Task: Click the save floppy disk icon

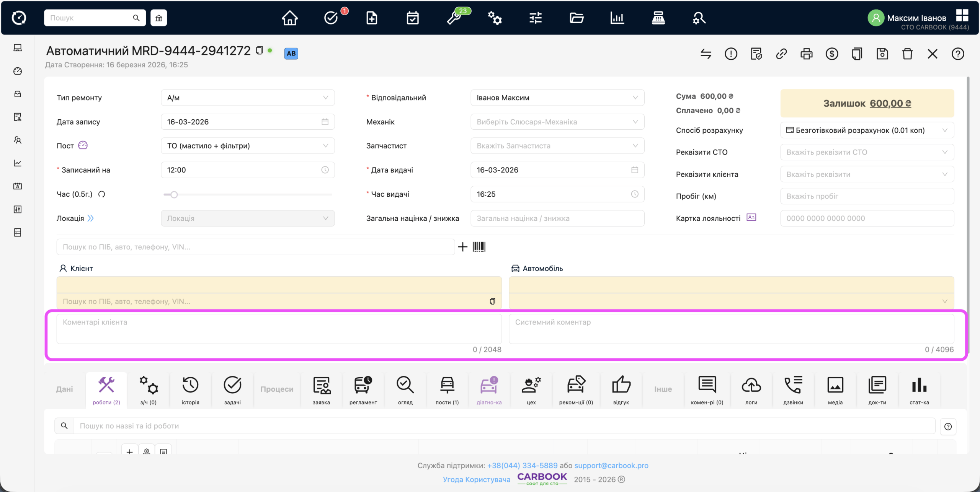Action: point(882,54)
